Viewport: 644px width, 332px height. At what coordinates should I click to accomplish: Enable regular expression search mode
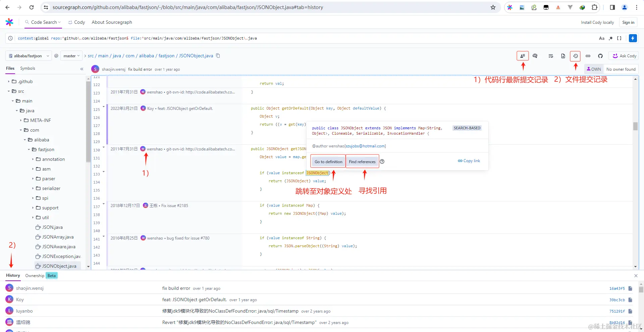611,38
